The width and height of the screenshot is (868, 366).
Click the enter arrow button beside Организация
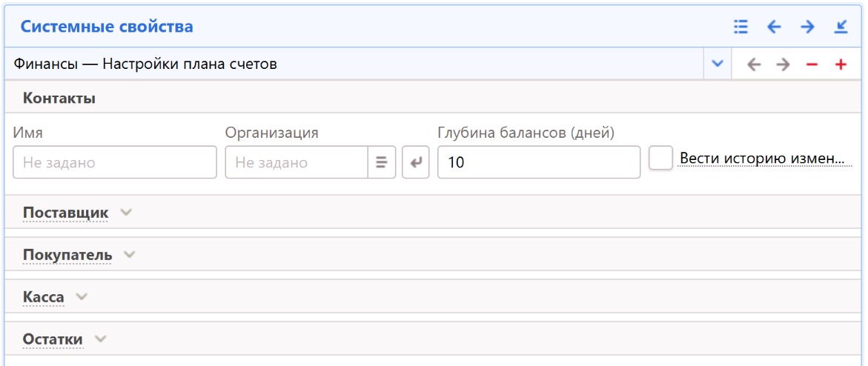point(416,162)
